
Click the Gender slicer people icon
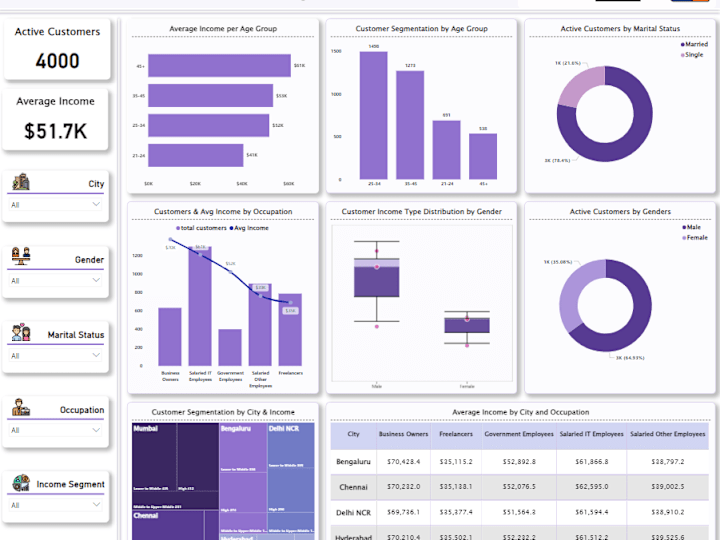21,256
